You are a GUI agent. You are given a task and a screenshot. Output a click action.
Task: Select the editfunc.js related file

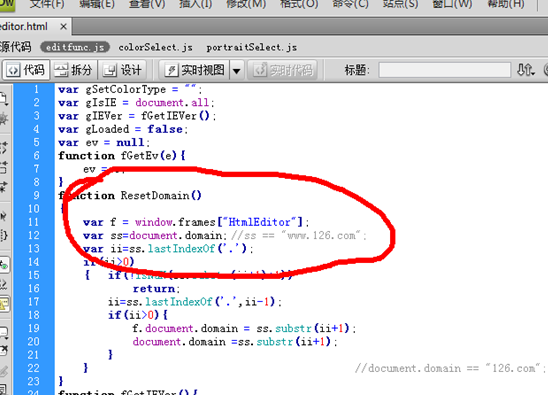pos(75,47)
